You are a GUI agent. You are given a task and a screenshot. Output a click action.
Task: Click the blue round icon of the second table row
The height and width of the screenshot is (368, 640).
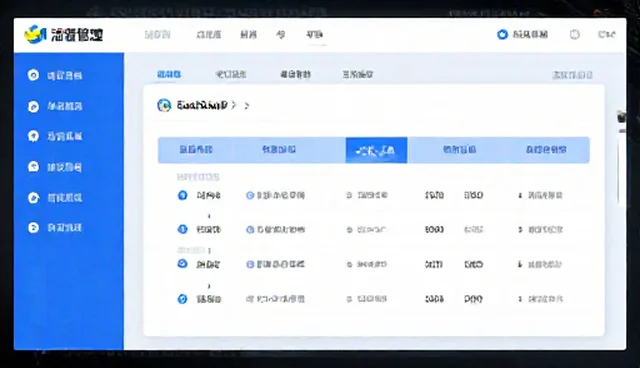182,229
